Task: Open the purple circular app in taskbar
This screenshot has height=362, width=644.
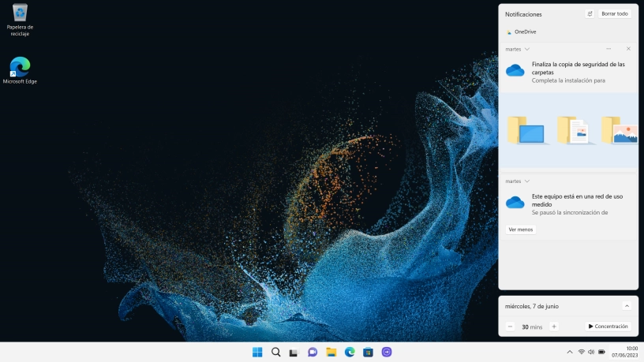Action: 387,353
